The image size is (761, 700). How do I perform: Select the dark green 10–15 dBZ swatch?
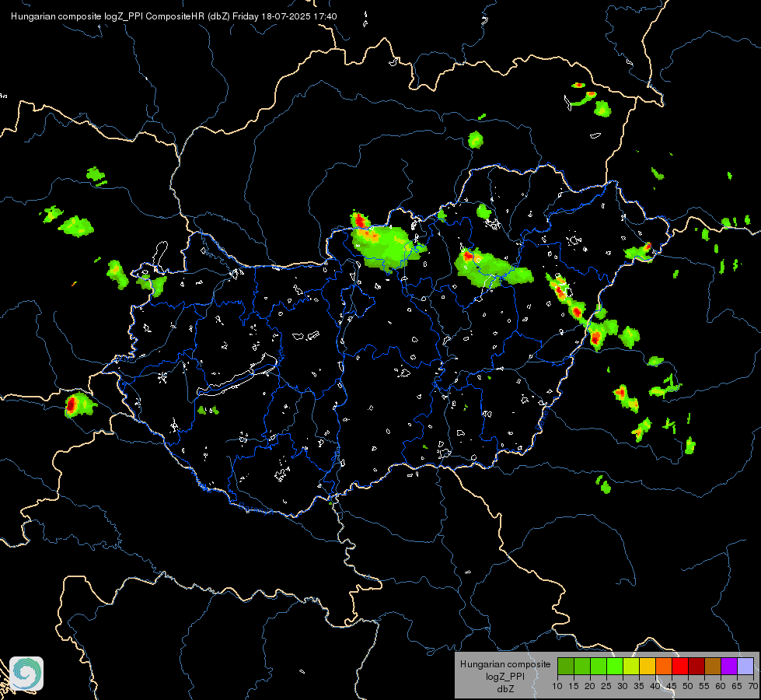pyautogui.click(x=566, y=666)
